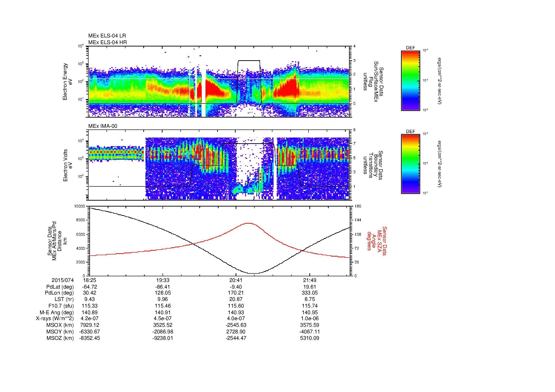Click the 'Sun/Surface/MEx Flag' axis label
The image size is (555, 392).
pyautogui.click(x=373, y=82)
